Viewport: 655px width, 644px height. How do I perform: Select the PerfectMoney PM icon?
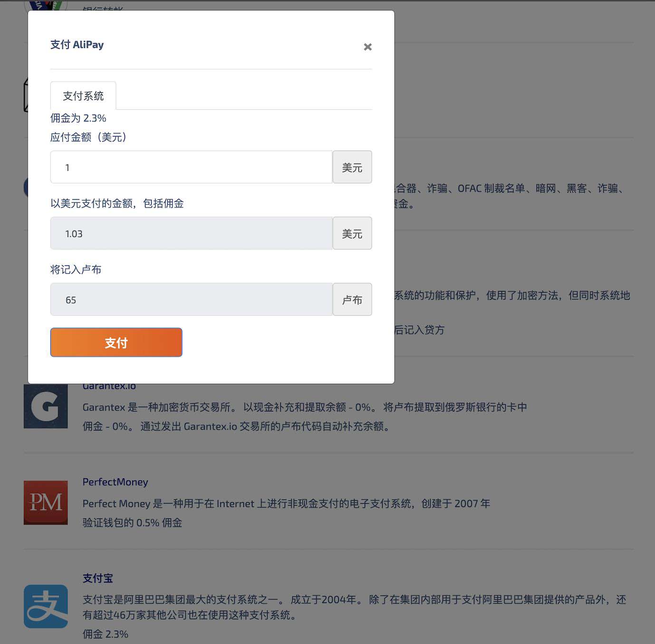[x=46, y=503]
